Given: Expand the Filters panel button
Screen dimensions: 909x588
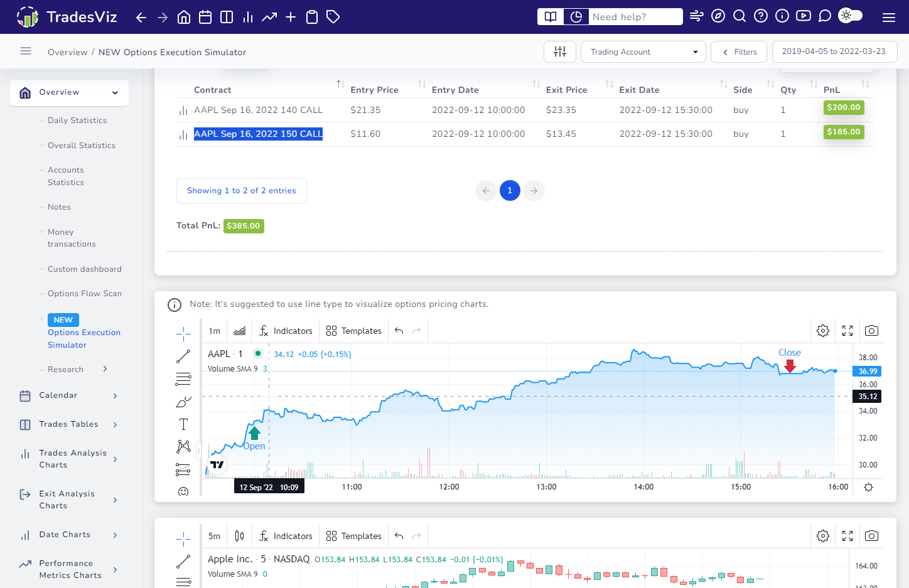Looking at the screenshot, I should click(739, 51).
